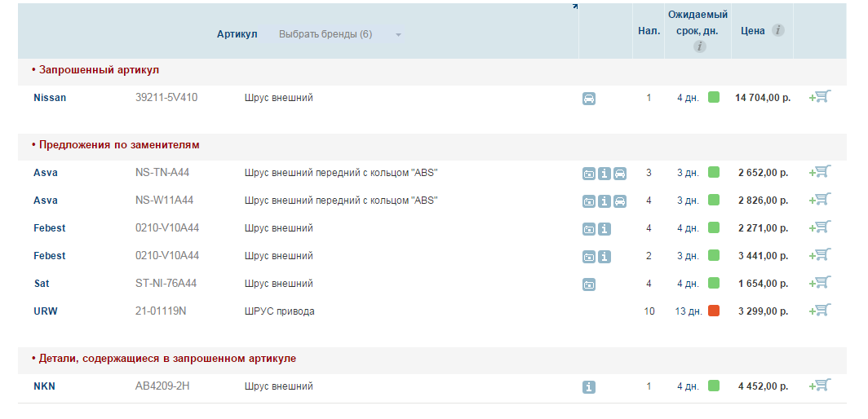Click article number ST-NI-76A44
Screen dimensions: 868x419
(x=166, y=284)
